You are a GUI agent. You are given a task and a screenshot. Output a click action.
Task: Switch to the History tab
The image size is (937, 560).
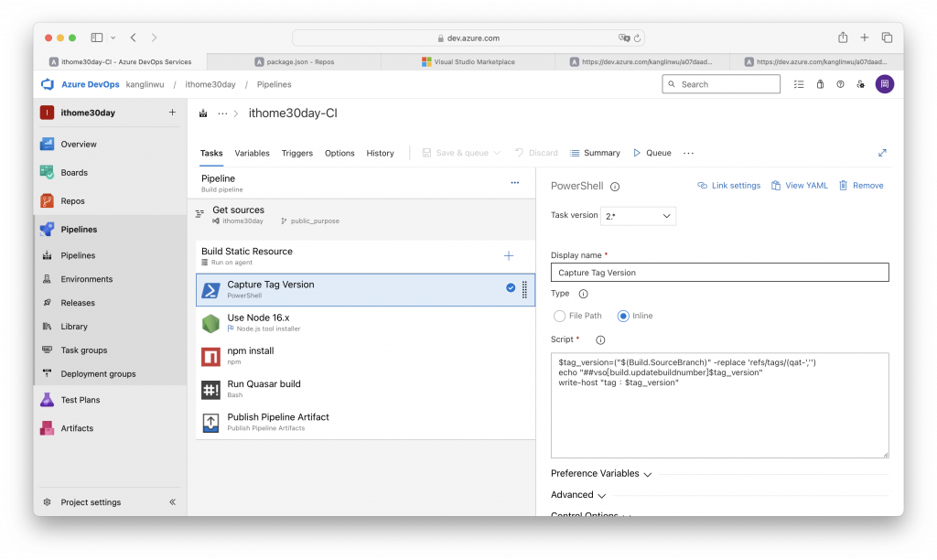pyautogui.click(x=380, y=153)
